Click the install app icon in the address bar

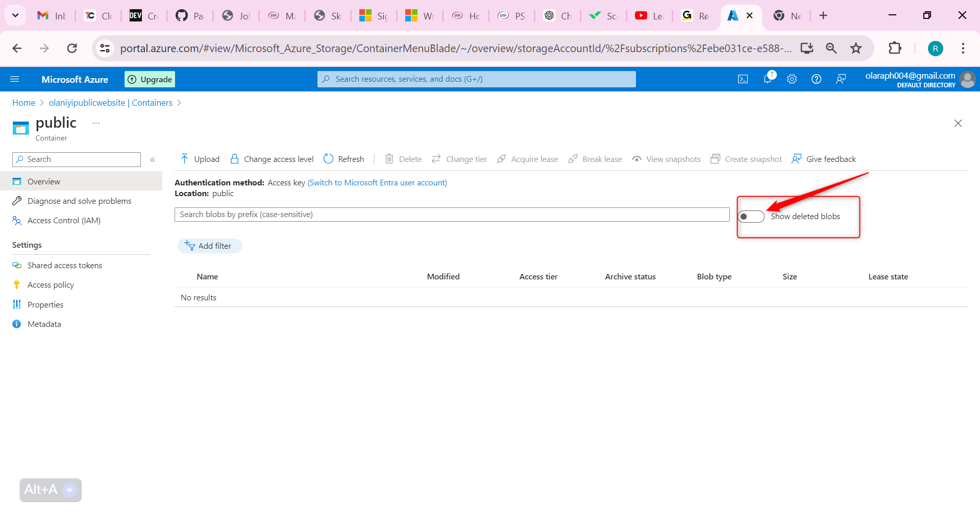(807, 48)
